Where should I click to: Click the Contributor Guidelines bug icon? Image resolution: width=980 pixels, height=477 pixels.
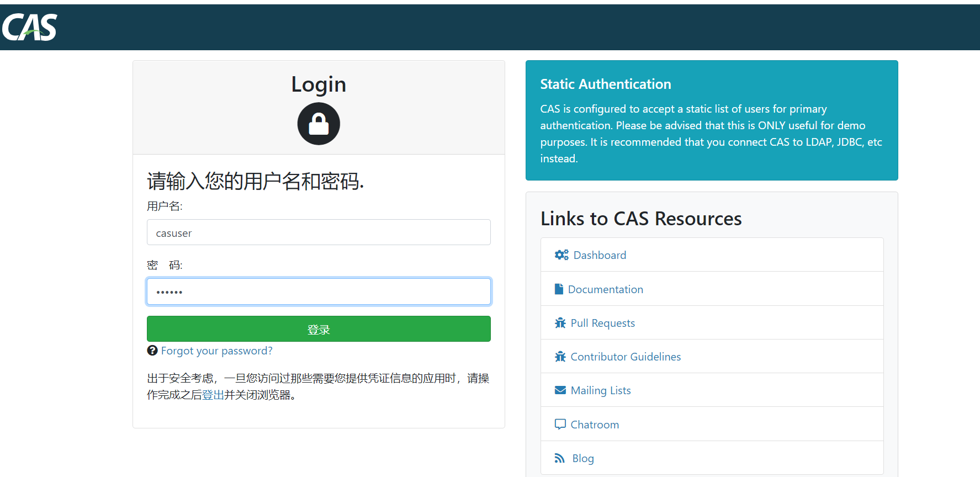click(560, 357)
